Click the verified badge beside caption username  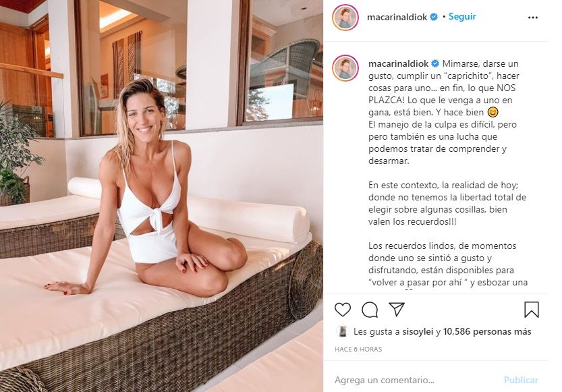tap(435, 64)
